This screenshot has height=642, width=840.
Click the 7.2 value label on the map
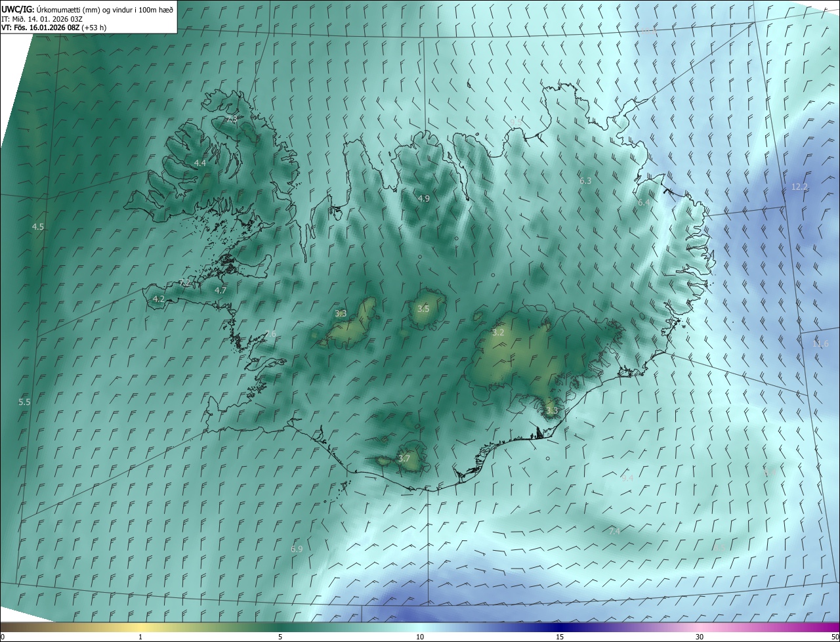coord(184,283)
